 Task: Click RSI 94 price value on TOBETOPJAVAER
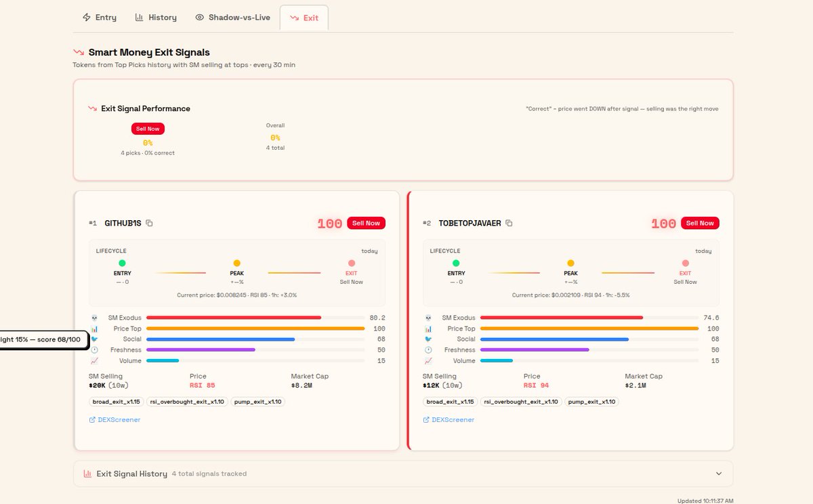[537, 385]
